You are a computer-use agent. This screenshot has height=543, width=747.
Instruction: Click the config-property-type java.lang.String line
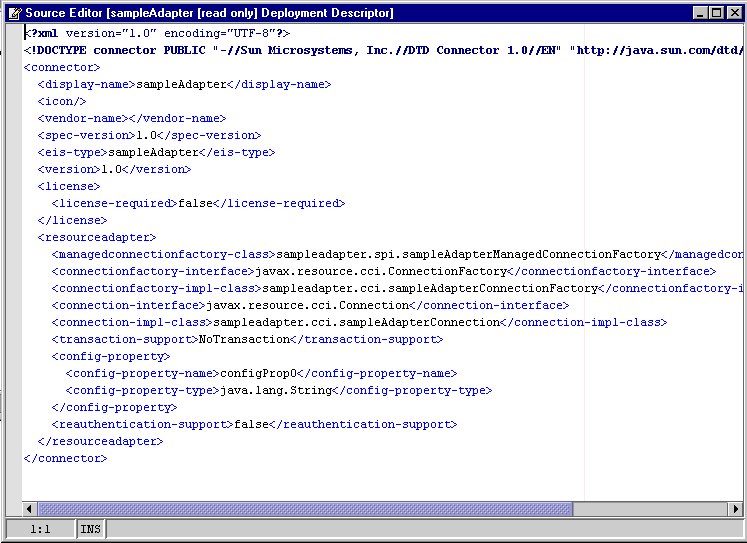click(279, 391)
